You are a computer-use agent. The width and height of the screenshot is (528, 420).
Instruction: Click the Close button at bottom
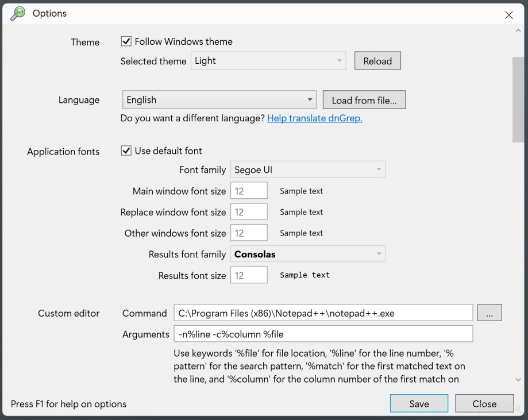pyautogui.click(x=484, y=404)
